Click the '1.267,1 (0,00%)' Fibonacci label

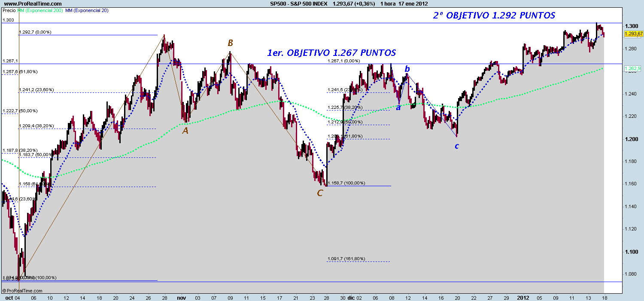coord(343,61)
